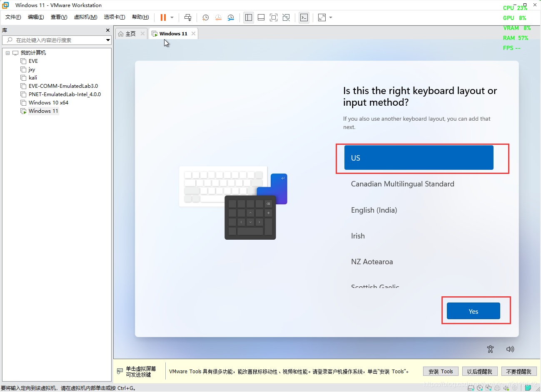
Task: Select the EVE virtual machine
Action: tap(33, 61)
